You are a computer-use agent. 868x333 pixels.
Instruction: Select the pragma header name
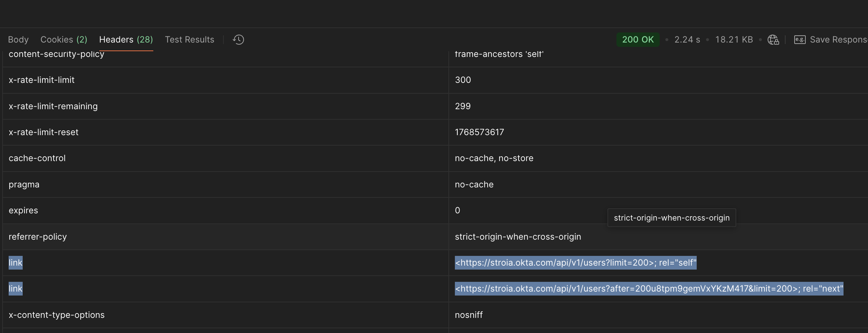tap(24, 185)
